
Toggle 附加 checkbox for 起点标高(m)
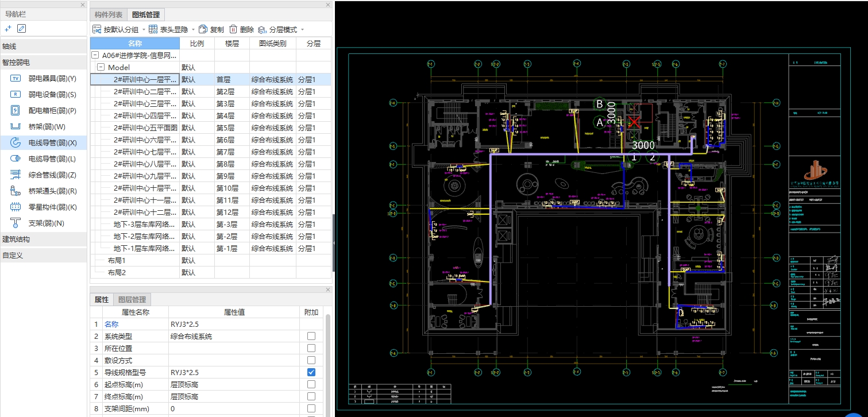click(311, 384)
